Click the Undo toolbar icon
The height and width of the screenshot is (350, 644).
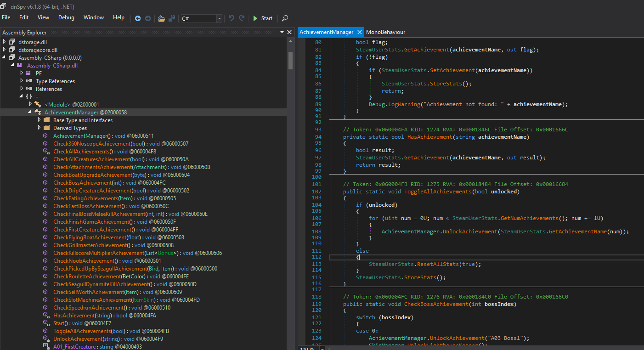click(x=232, y=18)
